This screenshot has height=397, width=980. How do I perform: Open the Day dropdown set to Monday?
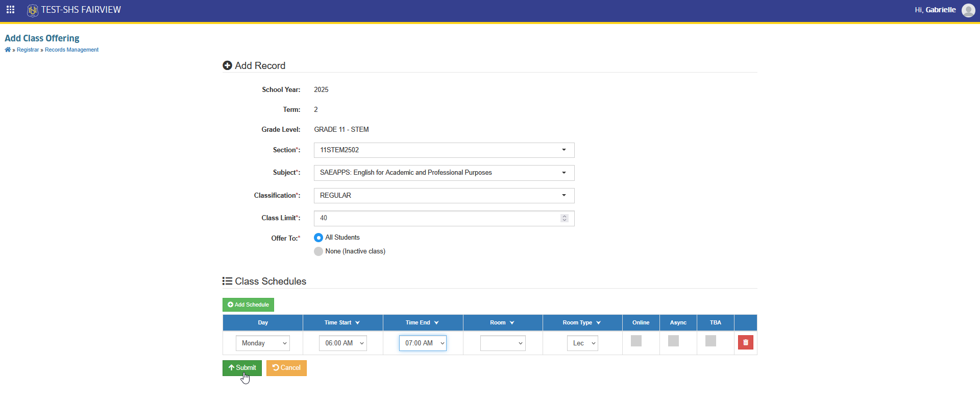pos(263,343)
